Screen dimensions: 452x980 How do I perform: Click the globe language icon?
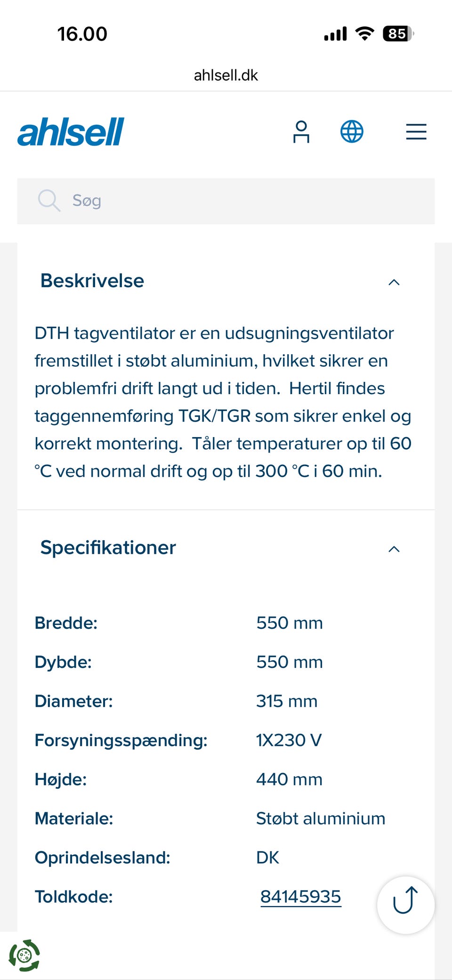(x=352, y=131)
